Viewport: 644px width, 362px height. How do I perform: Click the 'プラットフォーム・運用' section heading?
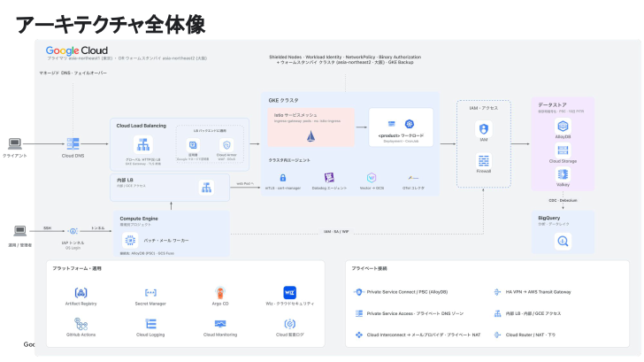coord(77,268)
